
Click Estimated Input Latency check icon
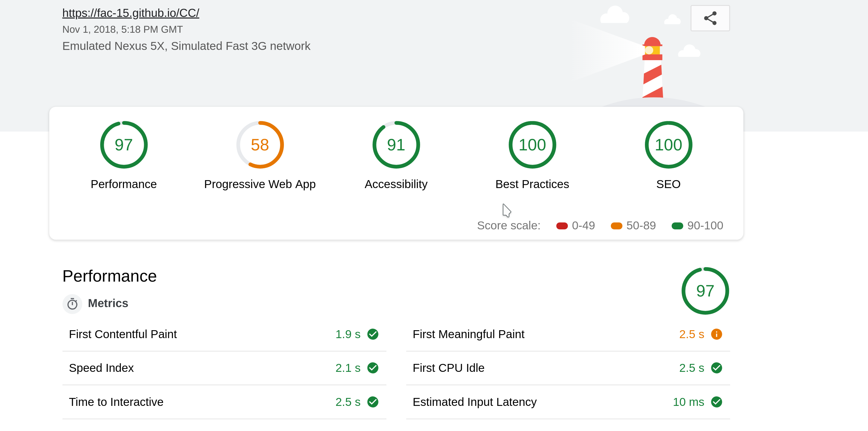[x=716, y=402]
